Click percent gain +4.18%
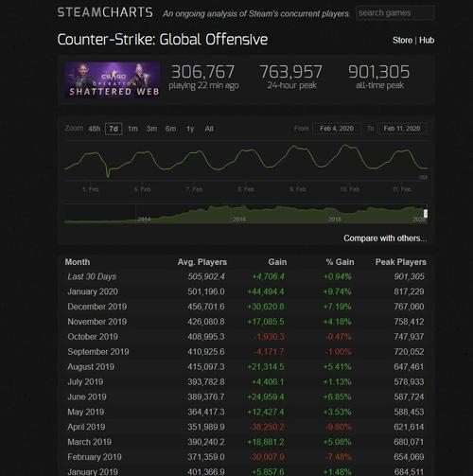Image resolution: width=473 pixels, height=476 pixels. point(337,322)
